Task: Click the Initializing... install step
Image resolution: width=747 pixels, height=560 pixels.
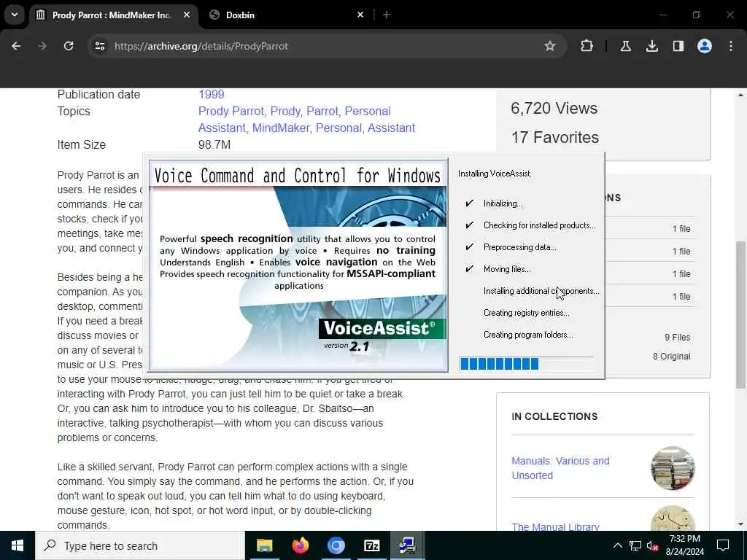Action: pyautogui.click(x=503, y=203)
